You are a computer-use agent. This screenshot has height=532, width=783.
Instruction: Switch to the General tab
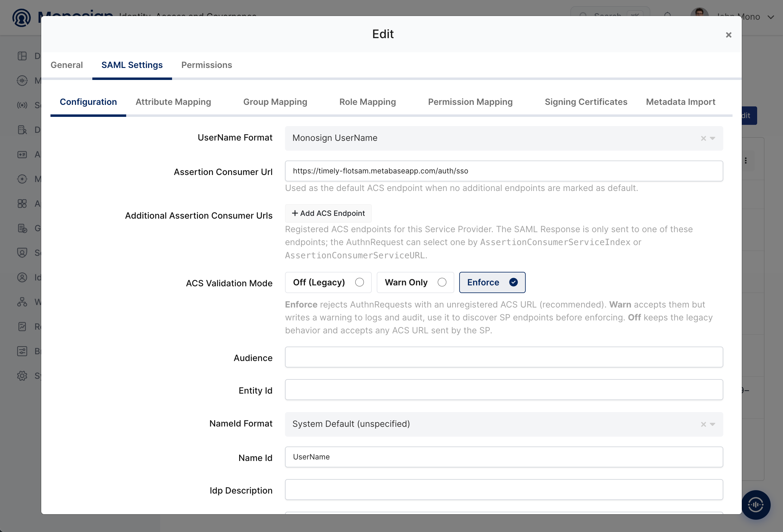[67, 65]
